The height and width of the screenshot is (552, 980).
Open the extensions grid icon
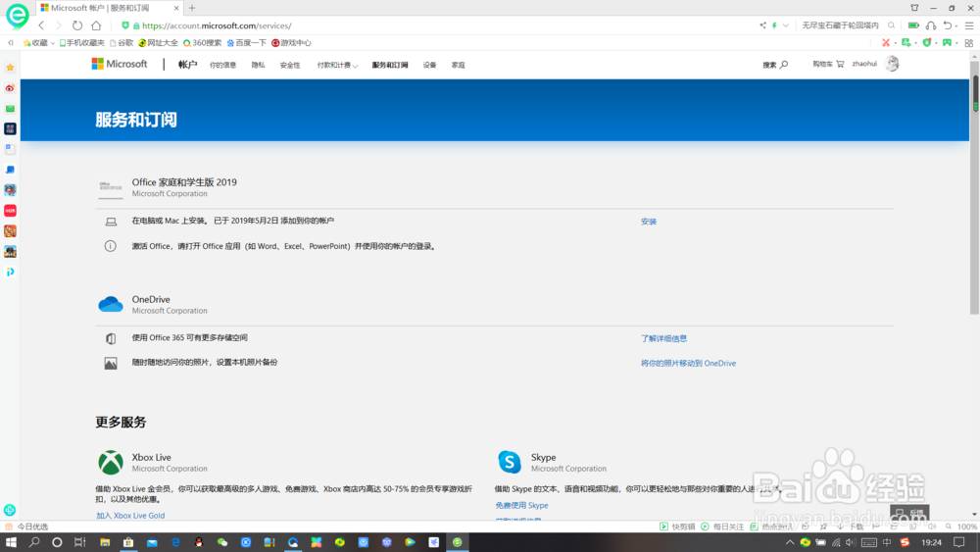point(969,42)
